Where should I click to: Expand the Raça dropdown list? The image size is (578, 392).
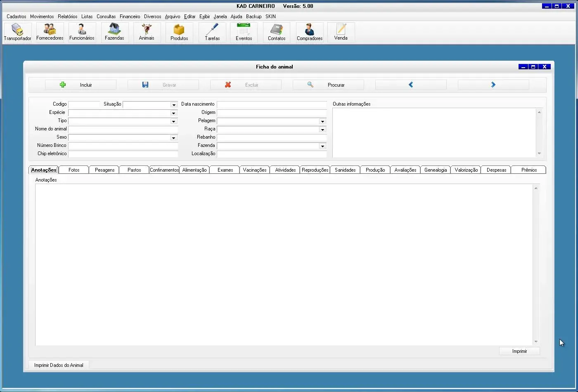click(322, 130)
